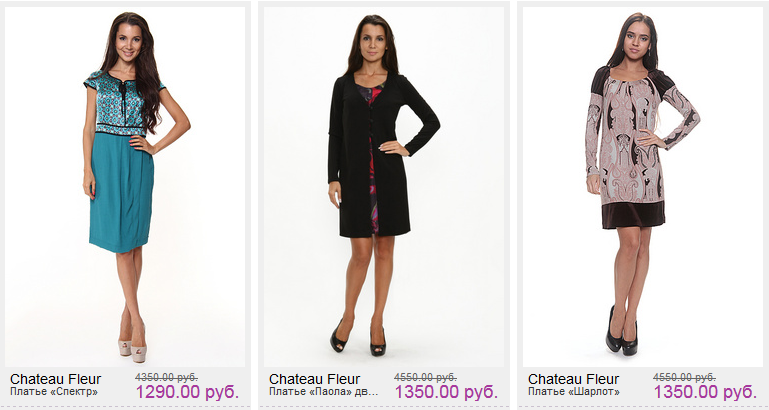Open the truncated Платье «Паола» дв… link
This screenshot has width=769, height=410.
pos(324,392)
